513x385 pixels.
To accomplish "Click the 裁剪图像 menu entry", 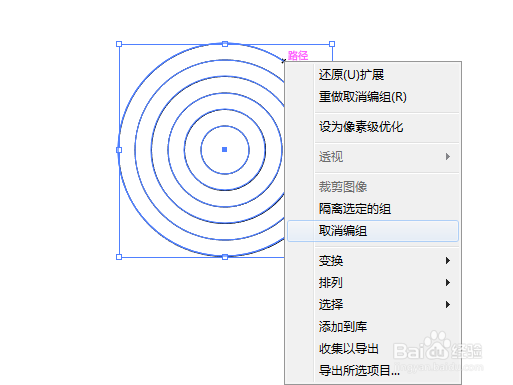I will 373,186.
